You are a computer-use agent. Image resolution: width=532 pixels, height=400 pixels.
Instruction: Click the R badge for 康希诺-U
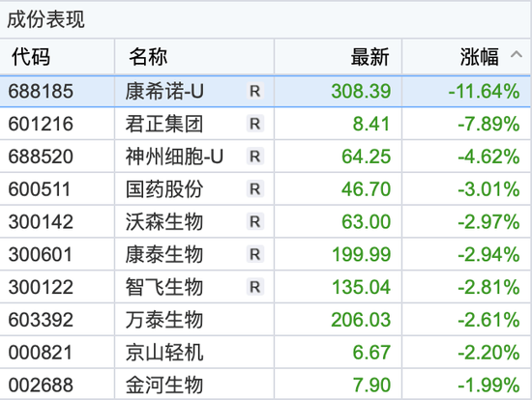tap(255, 92)
